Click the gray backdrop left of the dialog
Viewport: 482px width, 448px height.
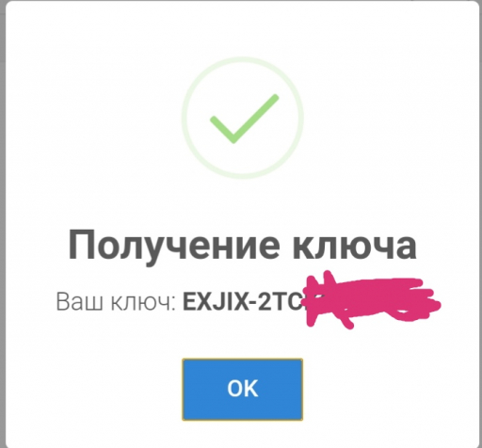3,219
